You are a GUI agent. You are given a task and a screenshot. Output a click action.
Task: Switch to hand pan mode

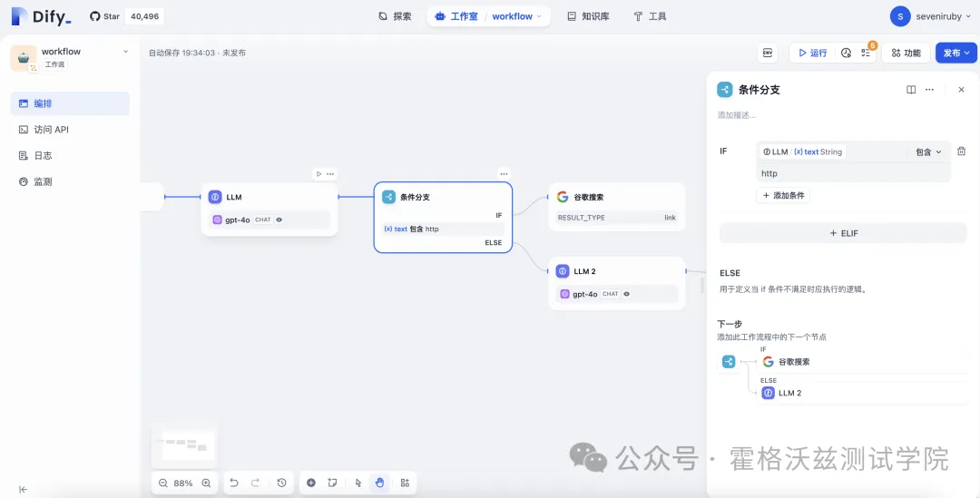coord(379,483)
